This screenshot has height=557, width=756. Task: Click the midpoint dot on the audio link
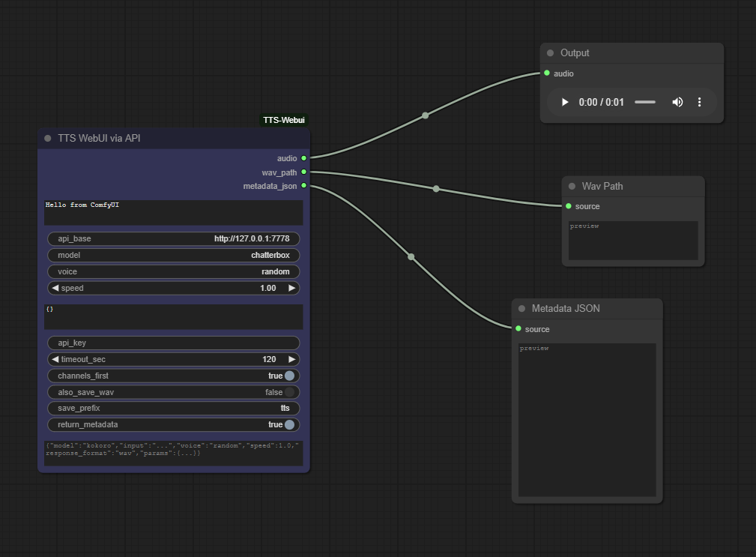tap(426, 115)
